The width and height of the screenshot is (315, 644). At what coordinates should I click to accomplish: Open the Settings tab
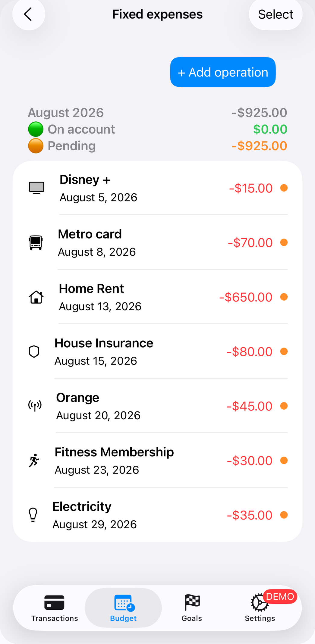click(x=260, y=608)
